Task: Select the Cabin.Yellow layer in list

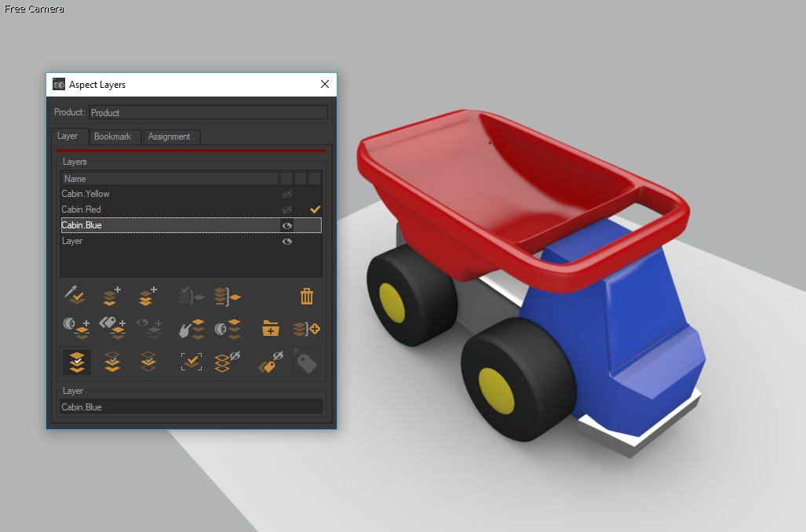Action: coord(86,194)
